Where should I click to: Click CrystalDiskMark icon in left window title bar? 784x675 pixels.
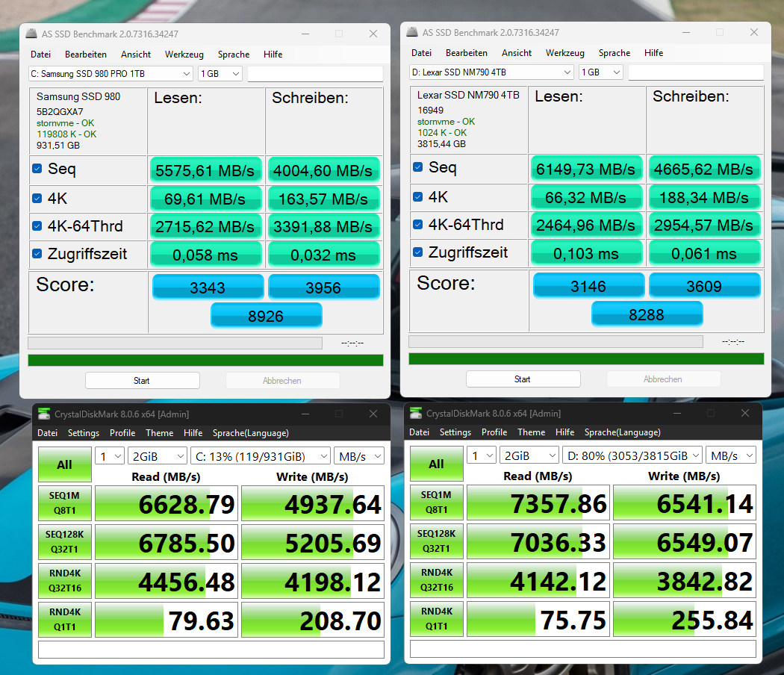[45, 414]
